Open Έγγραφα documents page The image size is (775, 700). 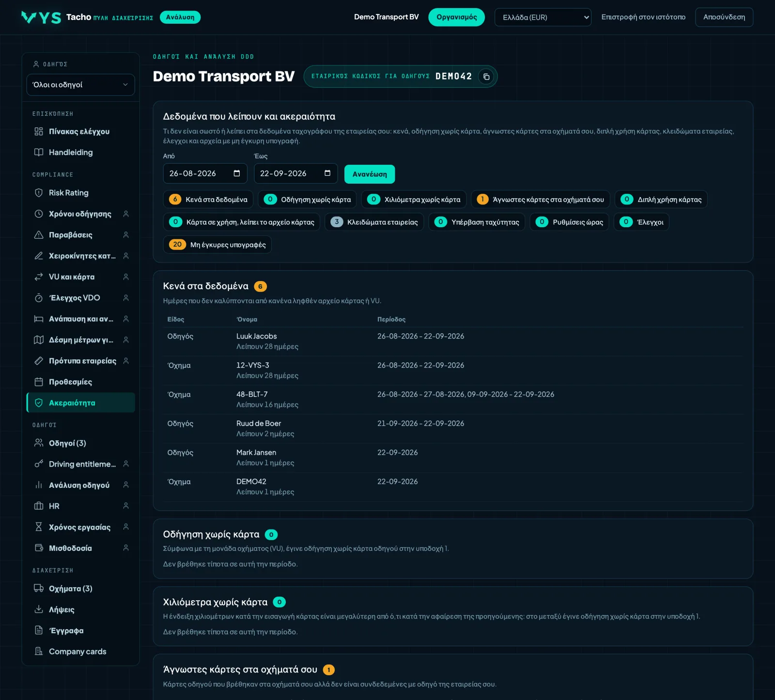(x=80, y=631)
